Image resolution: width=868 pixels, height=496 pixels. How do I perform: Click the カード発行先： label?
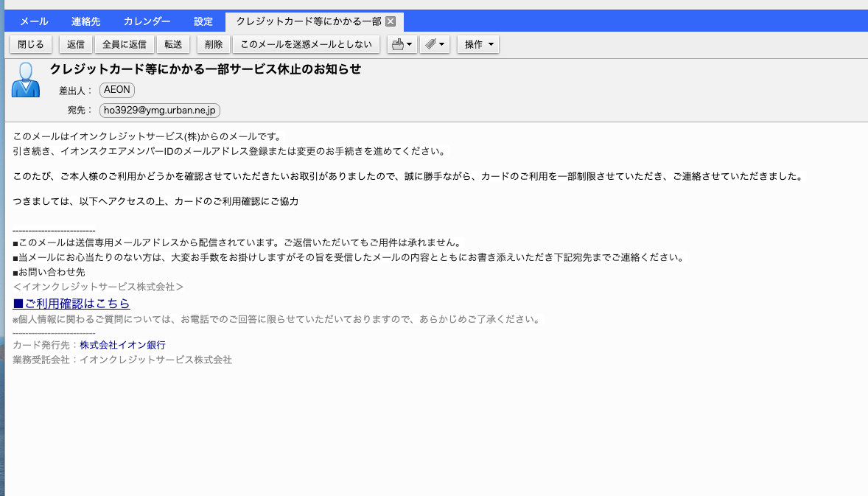pyautogui.click(x=46, y=345)
